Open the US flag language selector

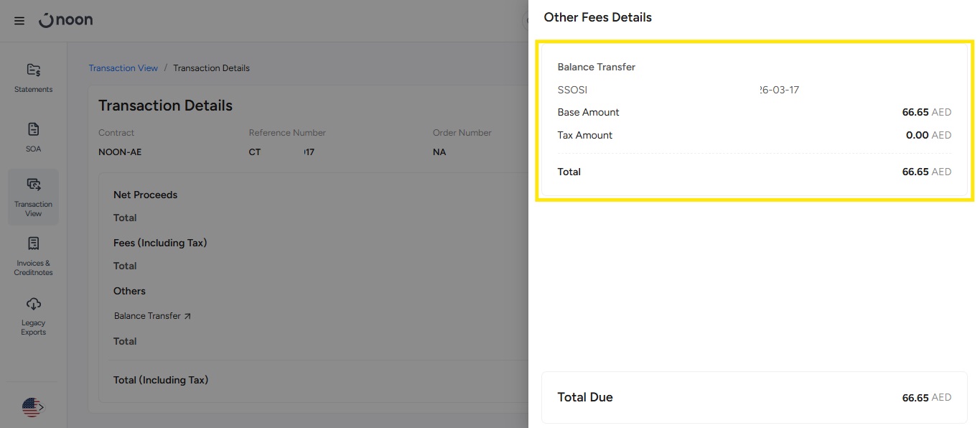(32, 408)
